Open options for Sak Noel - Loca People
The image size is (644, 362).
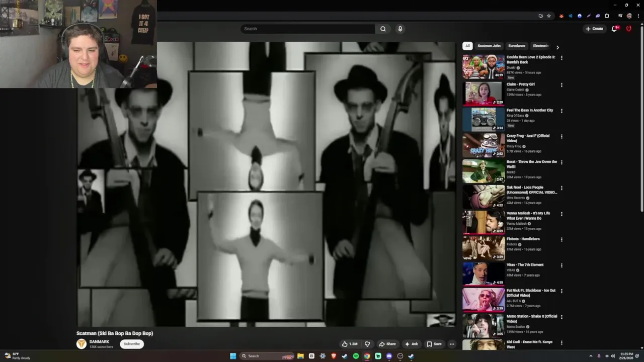click(x=561, y=188)
